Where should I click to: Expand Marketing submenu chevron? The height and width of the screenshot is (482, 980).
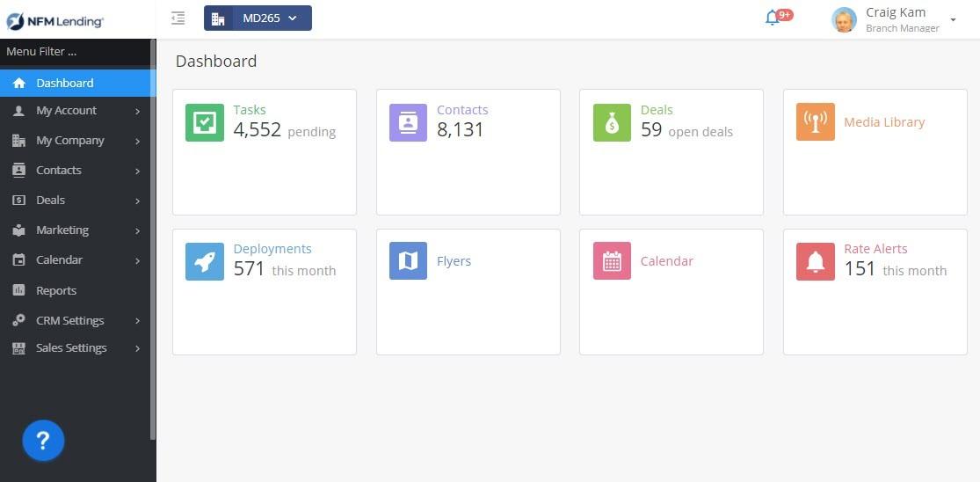pyautogui.click(x=137, y=230)
